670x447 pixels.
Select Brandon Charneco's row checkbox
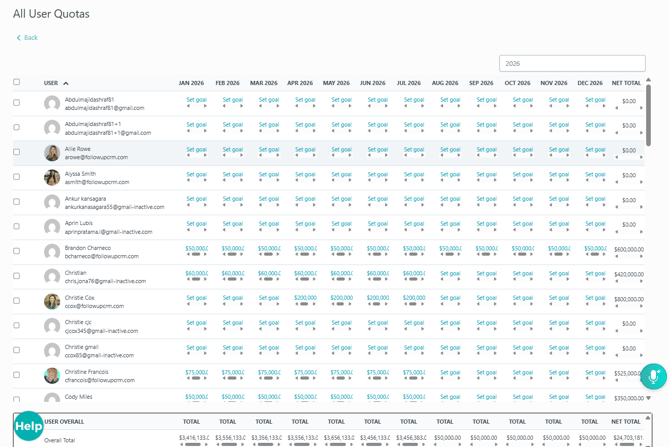(x=16, y=251)
